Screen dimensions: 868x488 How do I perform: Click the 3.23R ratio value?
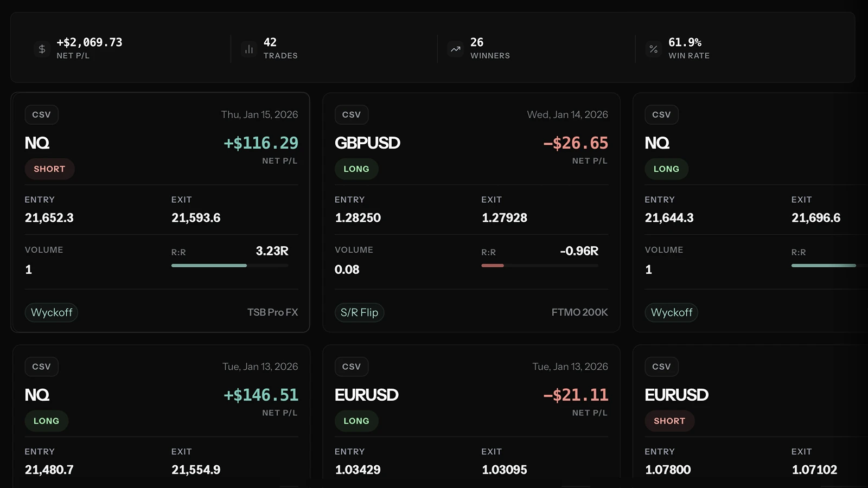pyautogui.click(x=272, y=251)
